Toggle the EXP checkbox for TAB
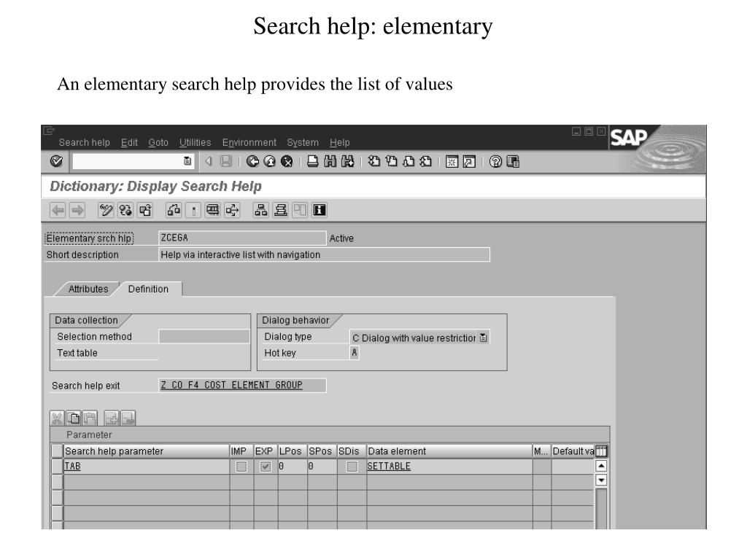 tap(266, 467)
